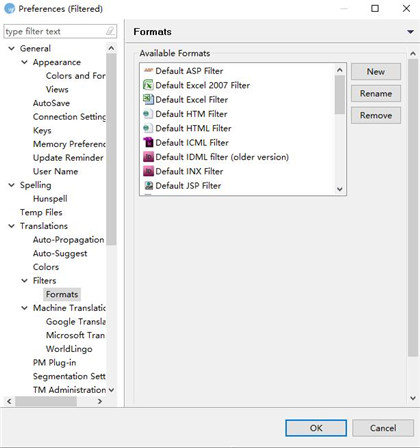
Task: Open the Auto-Suggest preferences page
Action: 60,253
